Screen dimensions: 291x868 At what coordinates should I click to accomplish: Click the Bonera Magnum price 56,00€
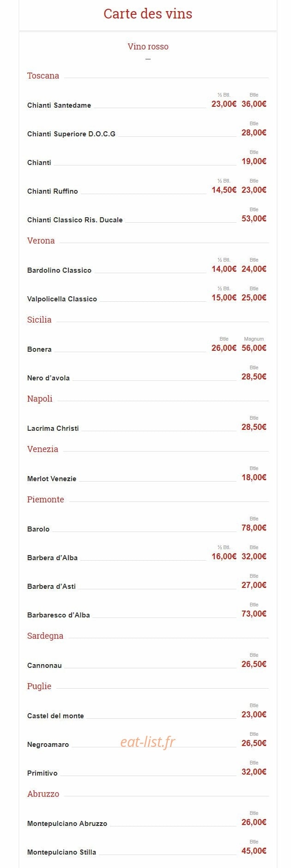coord(254,348)
